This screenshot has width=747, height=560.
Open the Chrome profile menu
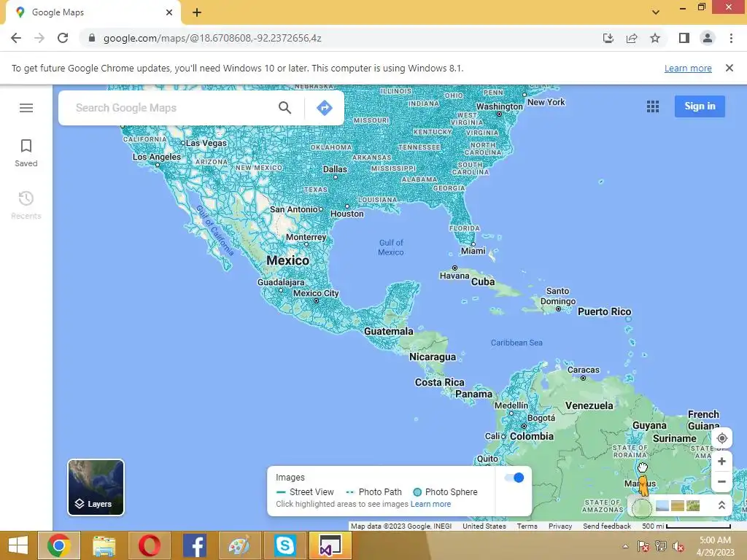[x=708, y=38]
